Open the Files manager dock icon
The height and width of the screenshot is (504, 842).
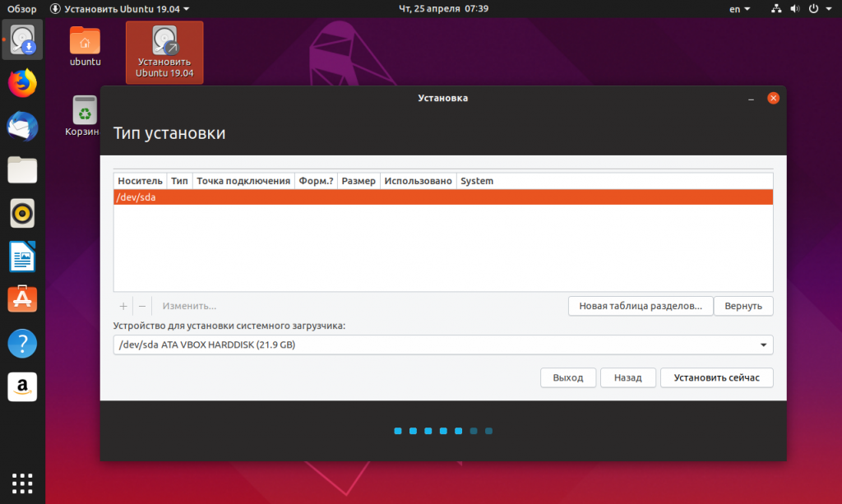22,170
